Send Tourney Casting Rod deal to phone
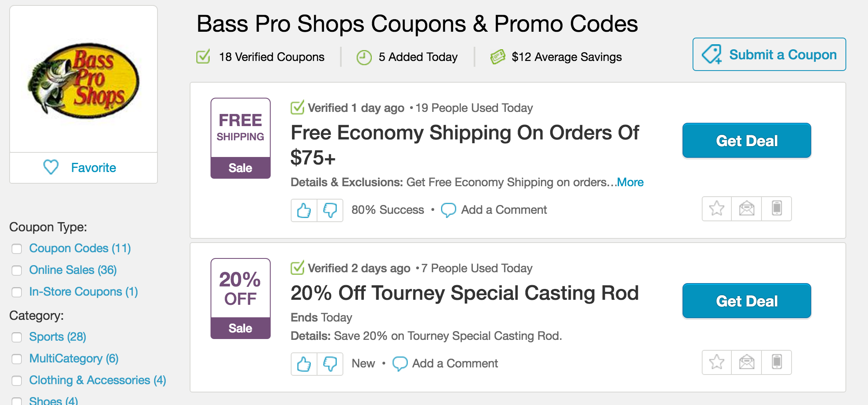Image resolution: width=868 pixels, height=405 pixels. (777, 362)
